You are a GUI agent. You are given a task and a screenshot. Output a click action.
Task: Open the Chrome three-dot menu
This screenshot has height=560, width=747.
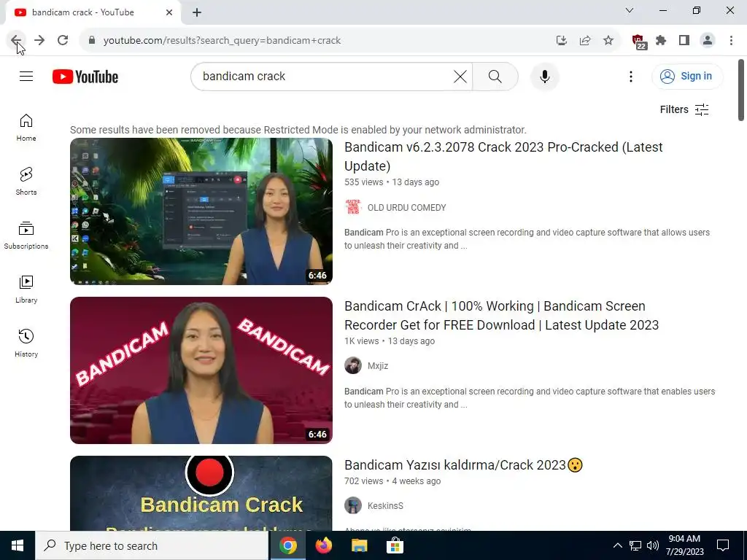coord(731,41)
